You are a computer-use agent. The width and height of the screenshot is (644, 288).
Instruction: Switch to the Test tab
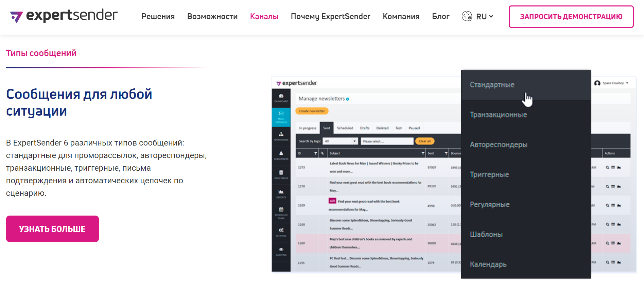[399, 128]
